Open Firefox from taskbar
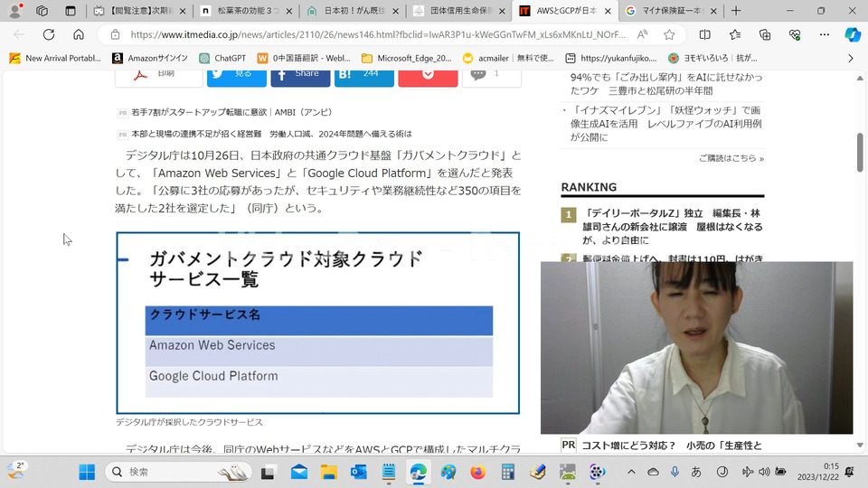This screenshot has height=488, width=868. pyautogui.click(x=477, y=472)
